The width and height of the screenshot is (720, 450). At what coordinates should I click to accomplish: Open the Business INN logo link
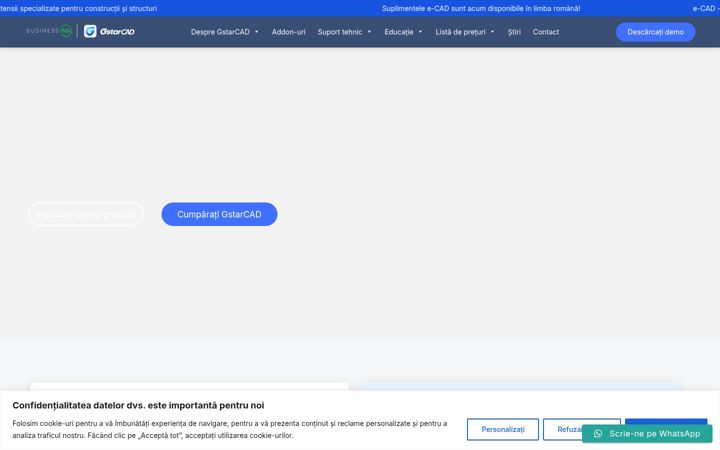point(49,31)
